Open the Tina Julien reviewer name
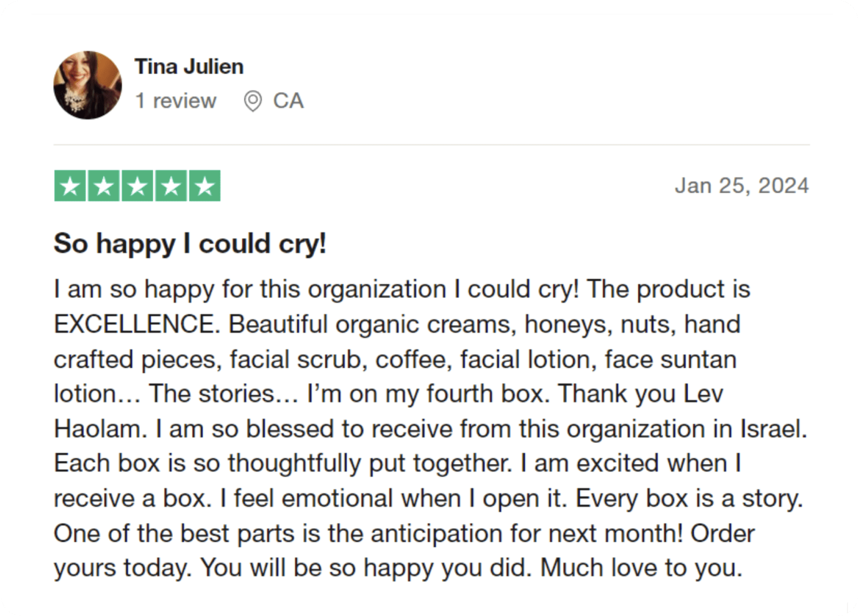The width and height of the screenshot is (858, 616). tap(189, 66)
